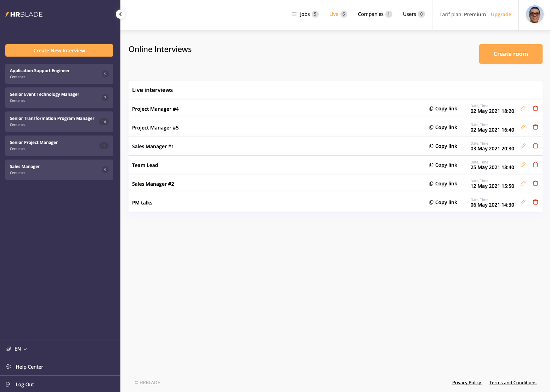Click Create New Interview button
The width and height of the screenshot is (550, 392).
pos(59,51)
